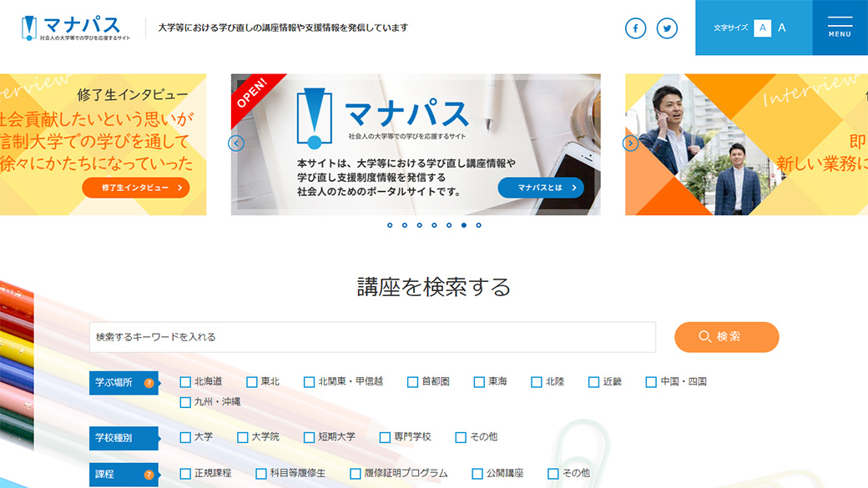
Task: Show help for 課程 question icon
Action: [149, 475]
